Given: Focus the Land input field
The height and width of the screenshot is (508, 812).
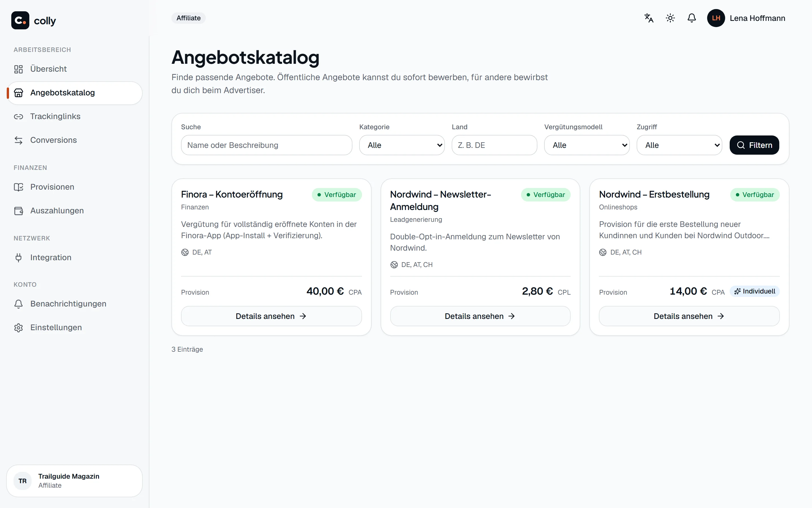Looking at the screenshot, I should (494, 145).
